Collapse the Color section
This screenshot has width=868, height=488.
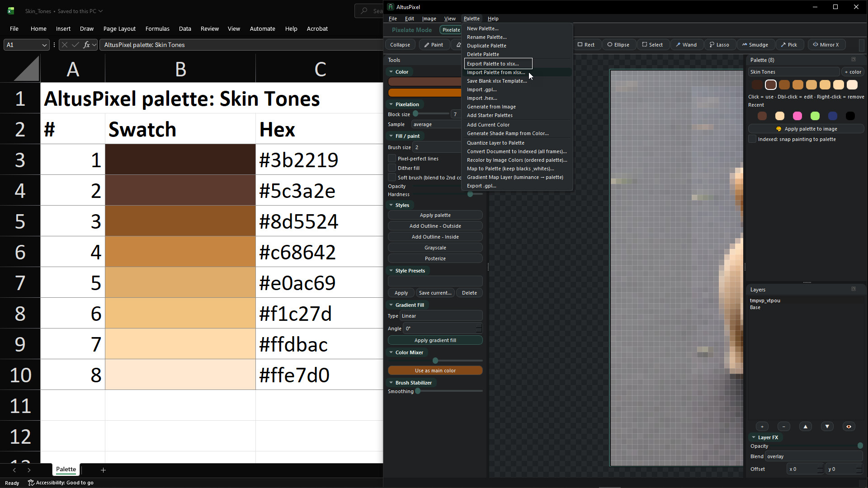pyautogui.click(x=391, y=72)
